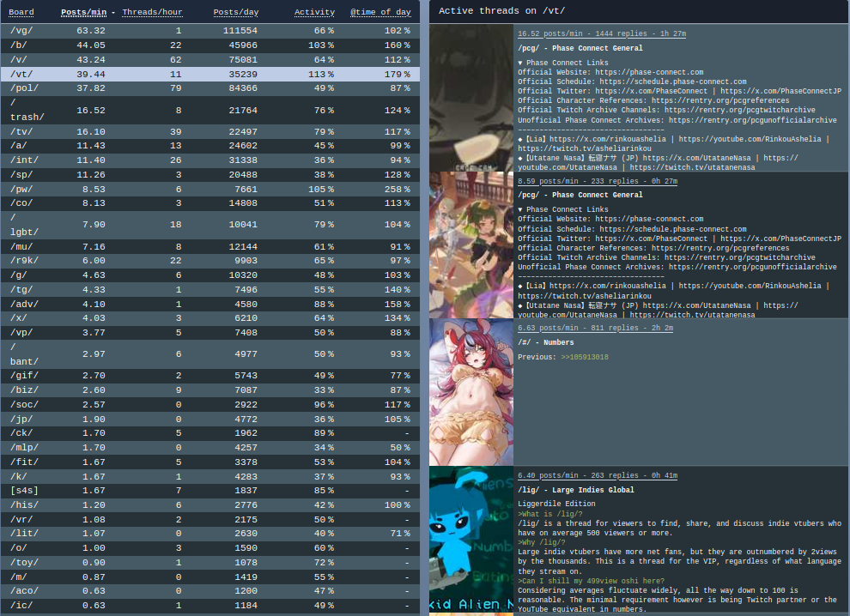Sort the table by Posts/day header
Viewport: 850px width, 616px height.
point(235,12)
